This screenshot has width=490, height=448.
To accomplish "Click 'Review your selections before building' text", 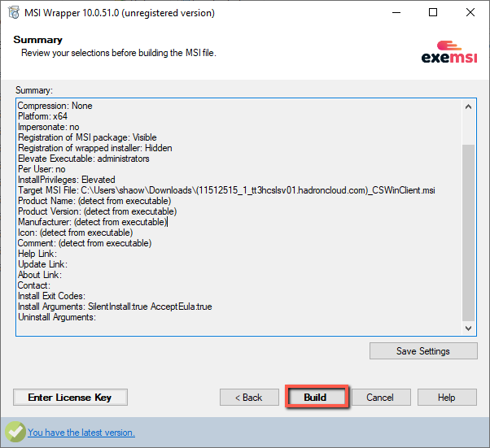I will (119, 53).
